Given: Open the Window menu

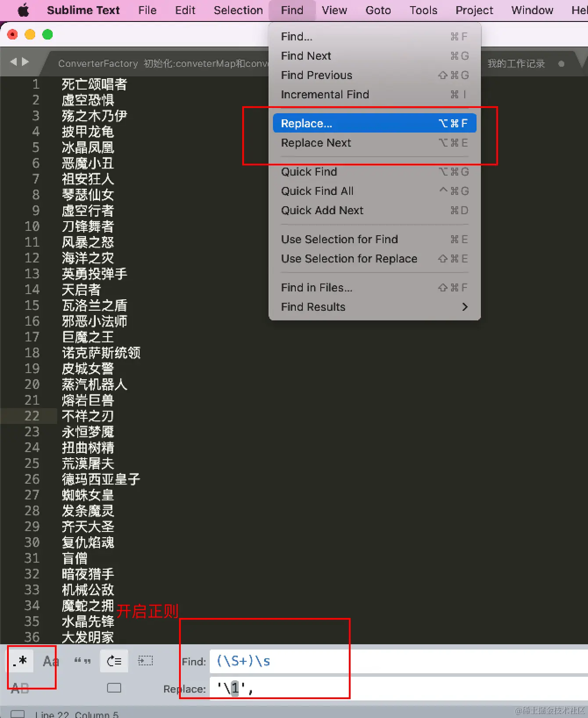Looking at the screenshot, I should 532,10.
